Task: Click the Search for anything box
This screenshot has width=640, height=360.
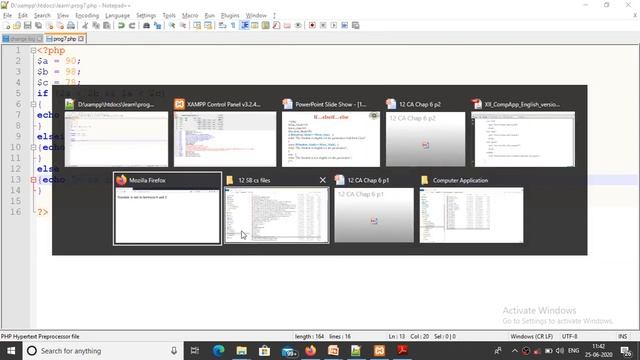Action: click(x=102, y=351)
